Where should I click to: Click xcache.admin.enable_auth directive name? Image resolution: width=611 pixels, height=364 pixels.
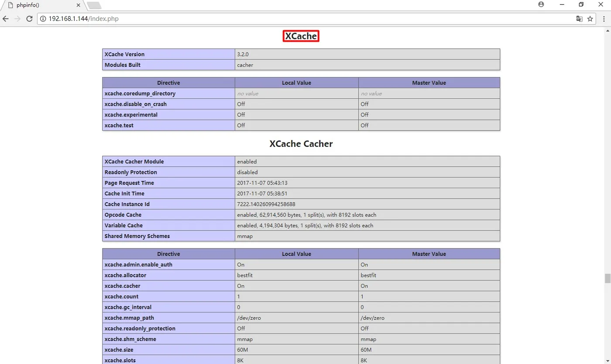[138, 265]
